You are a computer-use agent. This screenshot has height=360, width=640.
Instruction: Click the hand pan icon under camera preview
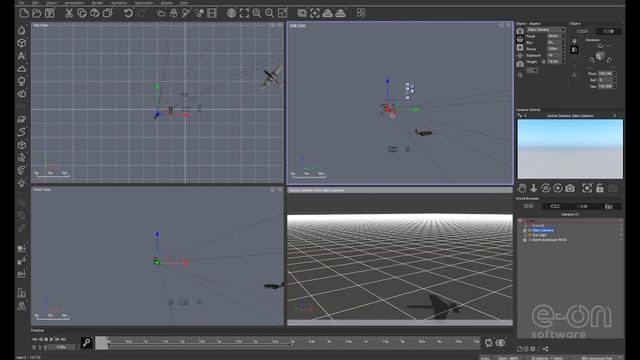[x=522, y=188]
